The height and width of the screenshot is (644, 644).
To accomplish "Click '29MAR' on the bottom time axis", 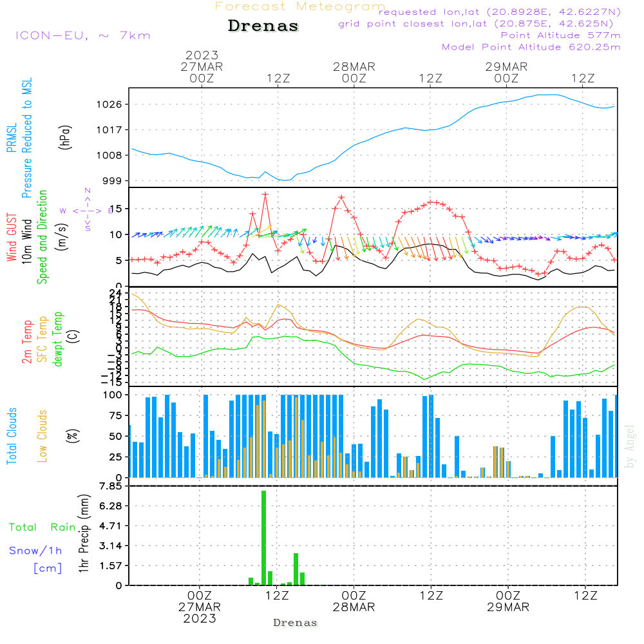I will (508, 607).
